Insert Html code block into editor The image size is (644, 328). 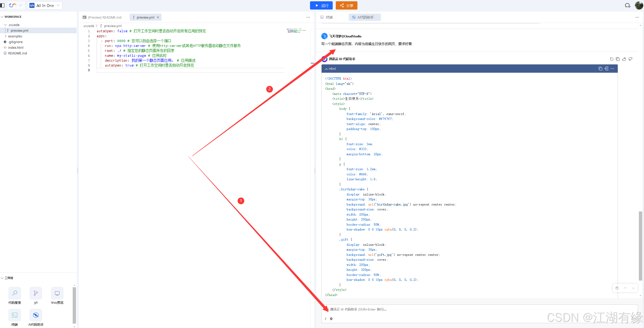pos(606,69)
